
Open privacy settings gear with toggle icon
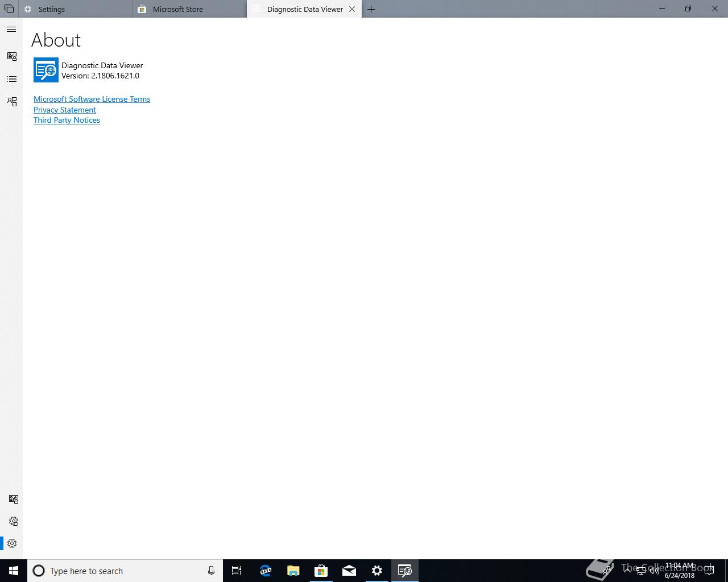coord(13,521)
